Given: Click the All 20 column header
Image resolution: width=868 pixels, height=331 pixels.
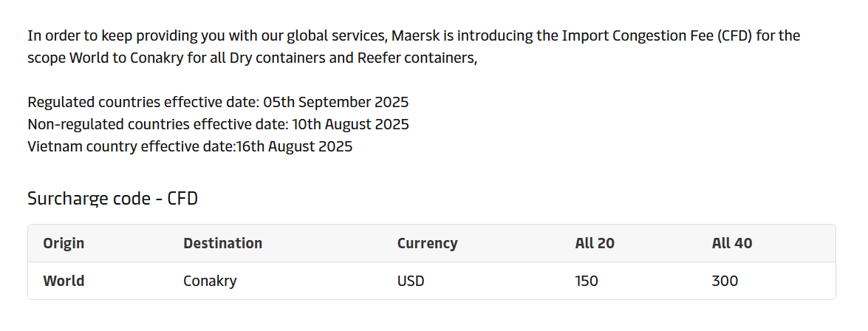Looking at the screenshot, I should [595, 243].
